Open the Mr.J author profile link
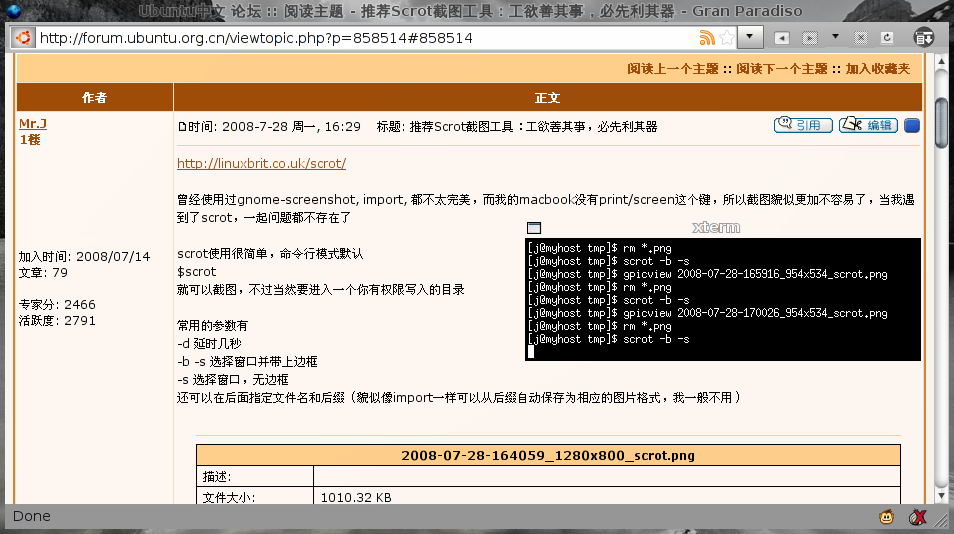Screen dimensions: 954x534 (x=33, y=123)
